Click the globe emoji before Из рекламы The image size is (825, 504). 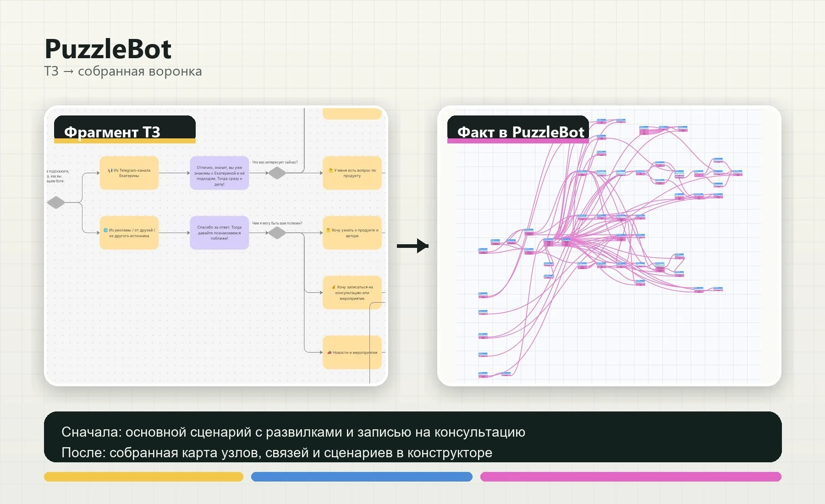[105, 230]
